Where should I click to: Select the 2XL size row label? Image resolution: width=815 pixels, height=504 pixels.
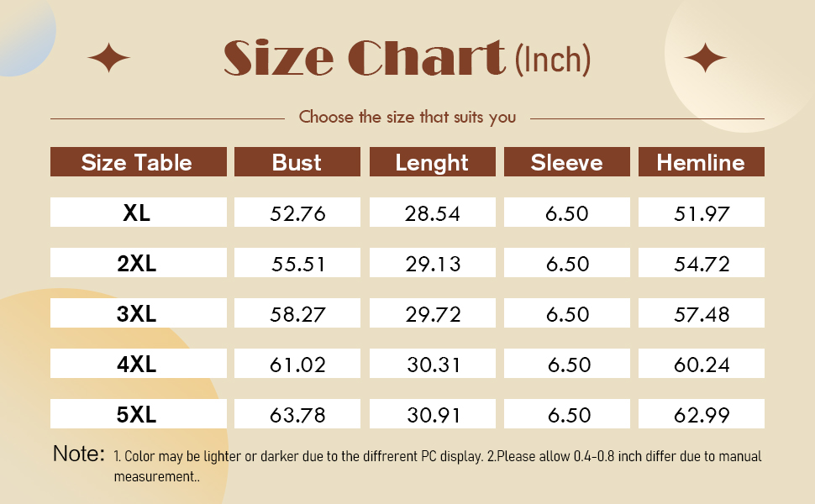click(x=138, y=263)
